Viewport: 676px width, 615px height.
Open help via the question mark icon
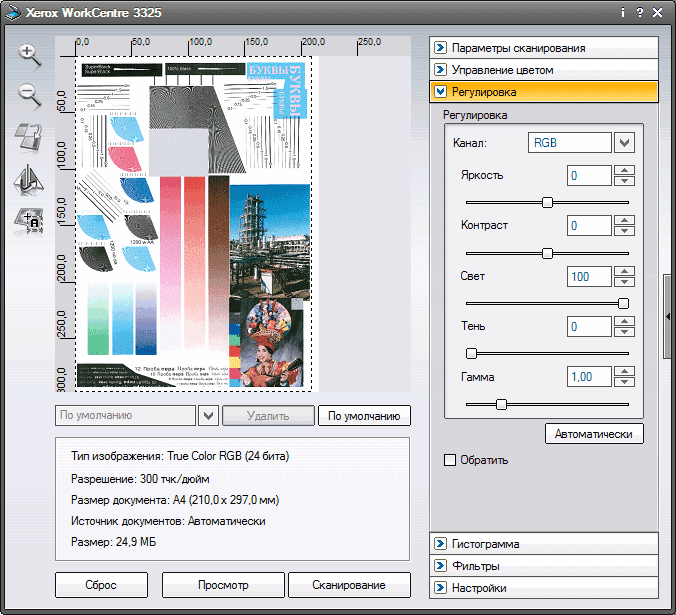point(639,13)
